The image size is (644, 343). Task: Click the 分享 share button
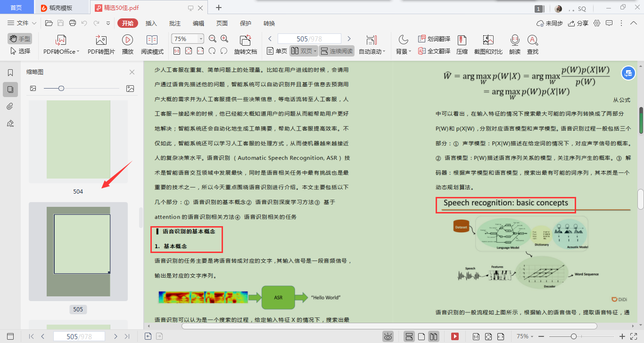(x=578, y=23)
